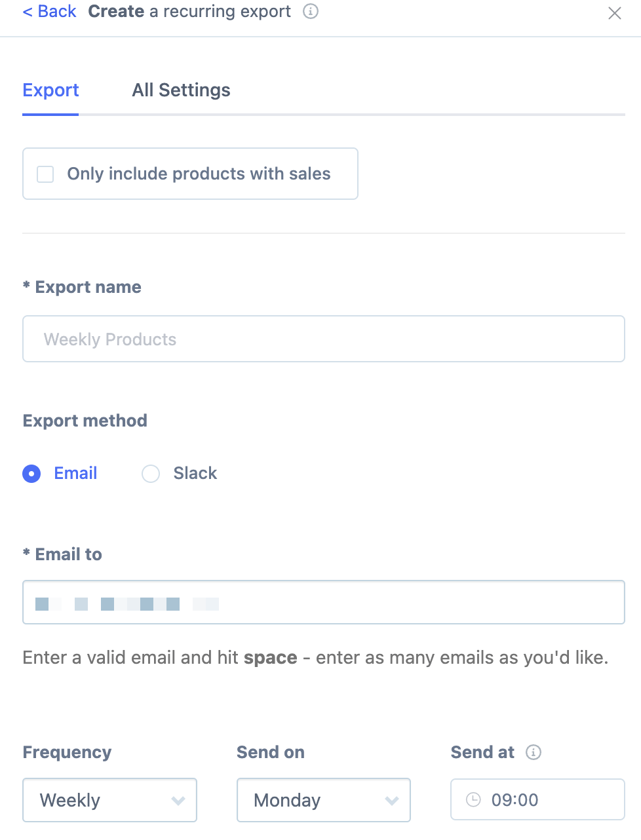The height and width of the screenshot is (840, 641).
Task: Click inside the Email to field
Action: coord(393,601)
